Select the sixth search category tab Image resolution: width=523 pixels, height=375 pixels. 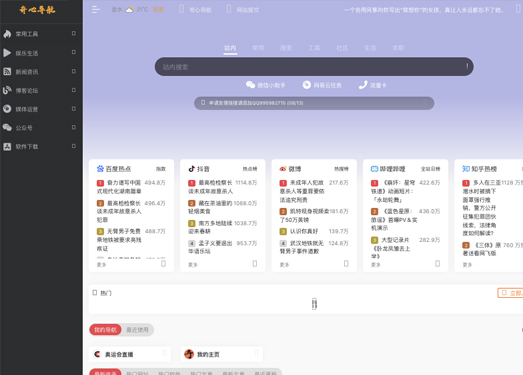(x=370, y=48)
